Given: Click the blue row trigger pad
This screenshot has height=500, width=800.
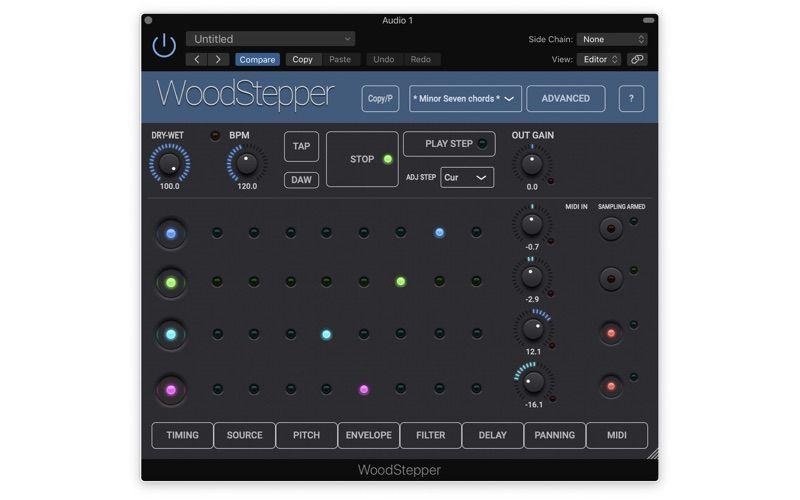Looking at the screenshot, I should 171,234.
